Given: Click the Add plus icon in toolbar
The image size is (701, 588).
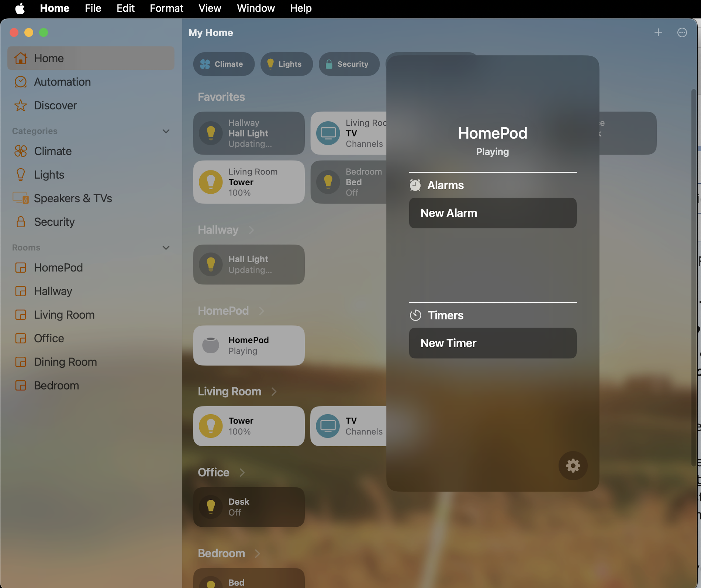Looking at the screenshot, I should (x=658, y=32).
